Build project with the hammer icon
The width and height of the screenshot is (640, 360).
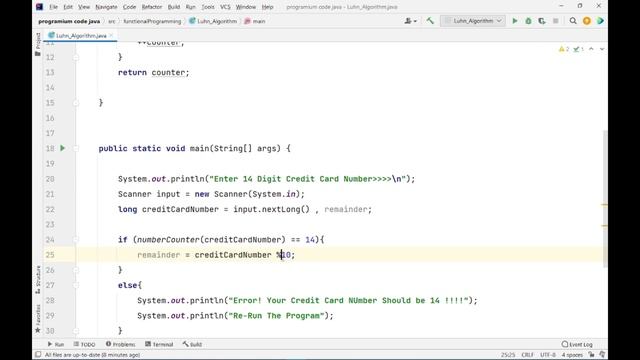pos(430,21)
